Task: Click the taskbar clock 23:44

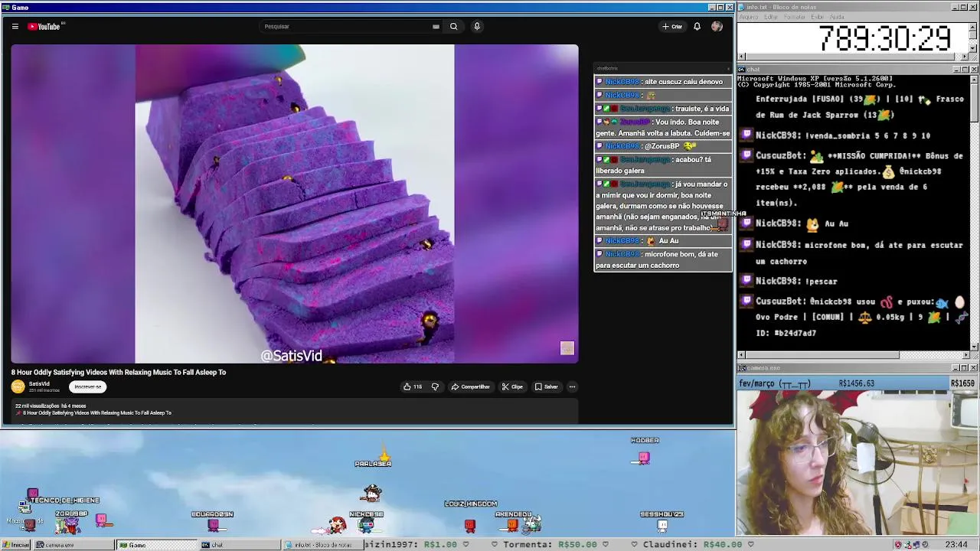Action: pos(955,544)
